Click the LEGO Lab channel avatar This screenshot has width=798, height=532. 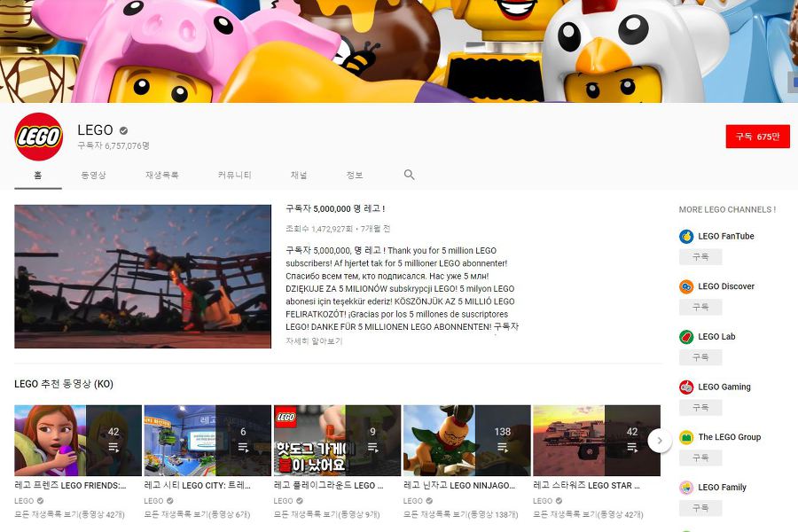tap(686, 337)
